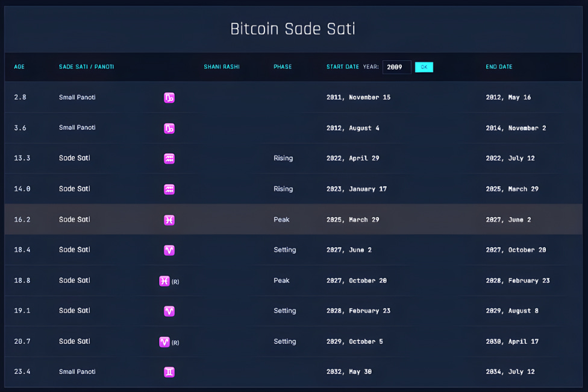Click Sade Sati label in age 16.2 row
The width and height of the screenshot is (588, 392).
click(x=75, y=220)
